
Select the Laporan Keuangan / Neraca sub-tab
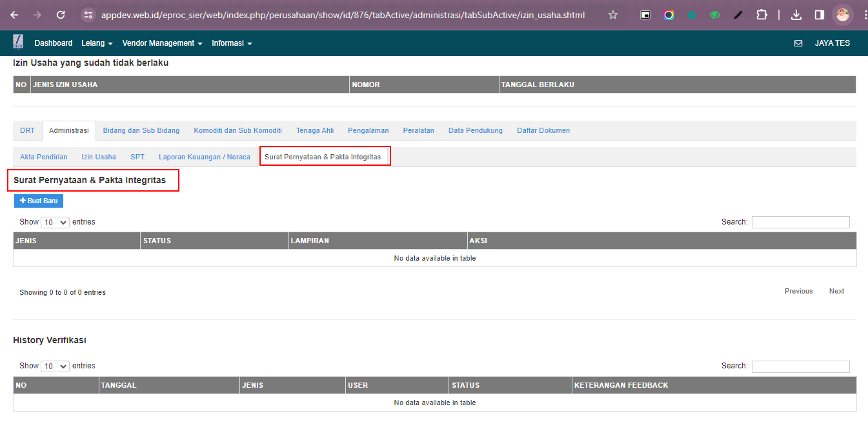pos(204,157)
